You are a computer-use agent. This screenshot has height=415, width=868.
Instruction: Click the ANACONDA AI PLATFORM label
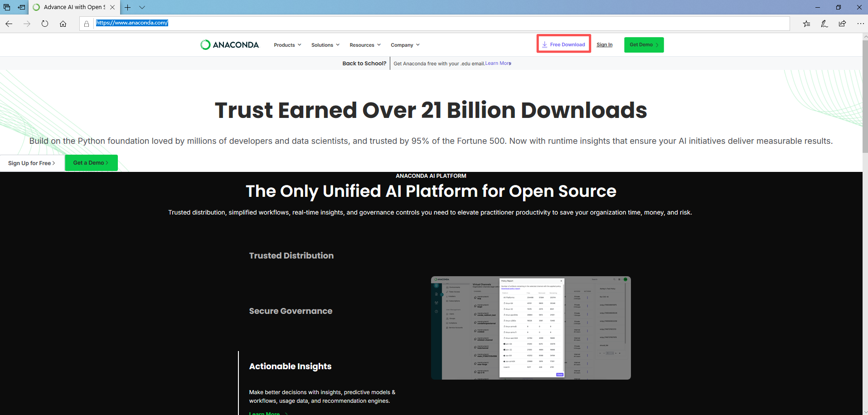[x=431, y=176]
